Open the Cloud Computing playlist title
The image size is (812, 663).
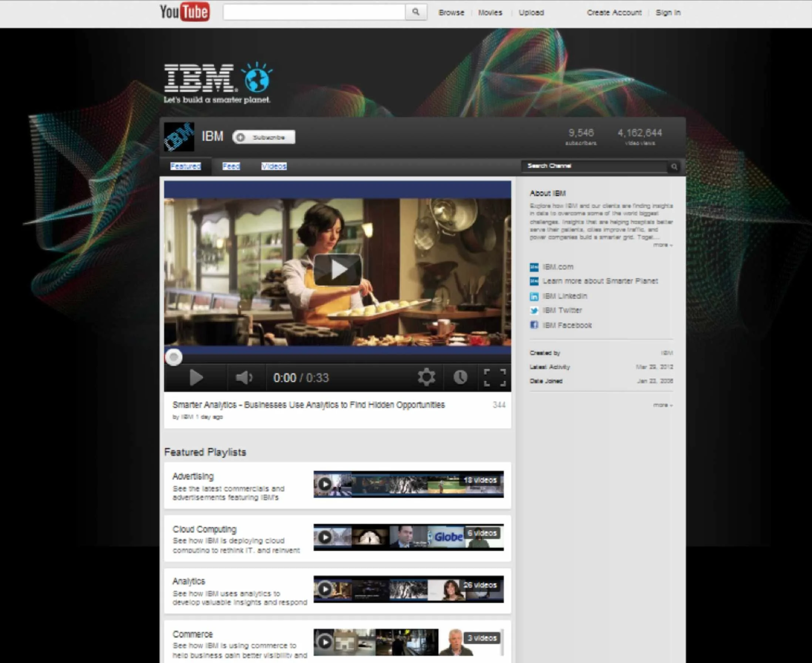[205, 530]
